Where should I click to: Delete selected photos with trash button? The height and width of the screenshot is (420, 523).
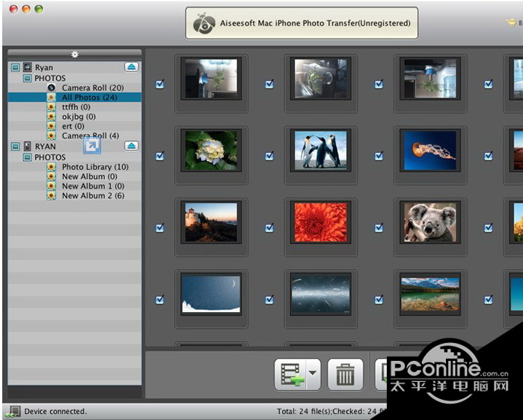point(345,374)
